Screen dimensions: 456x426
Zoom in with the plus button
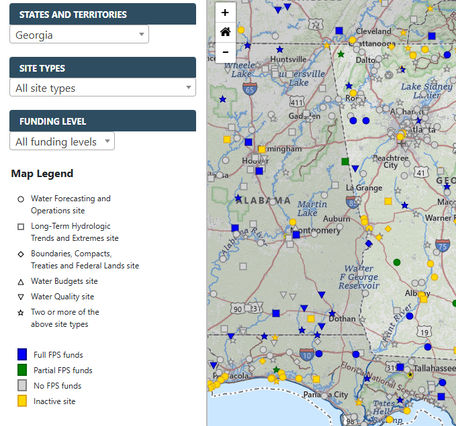pyautogui.click(x=225, y=13)
